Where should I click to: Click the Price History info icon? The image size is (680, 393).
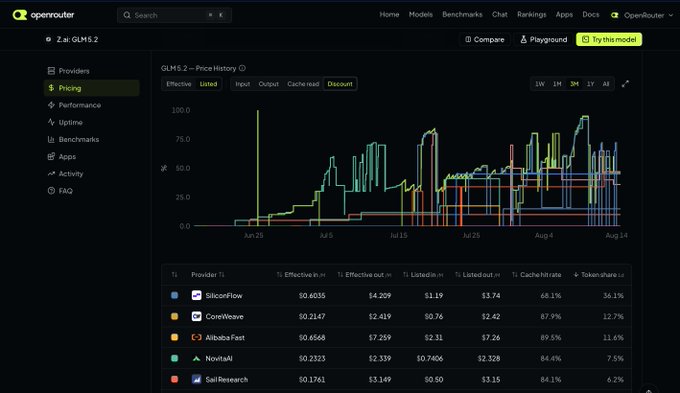coord(242,68)
